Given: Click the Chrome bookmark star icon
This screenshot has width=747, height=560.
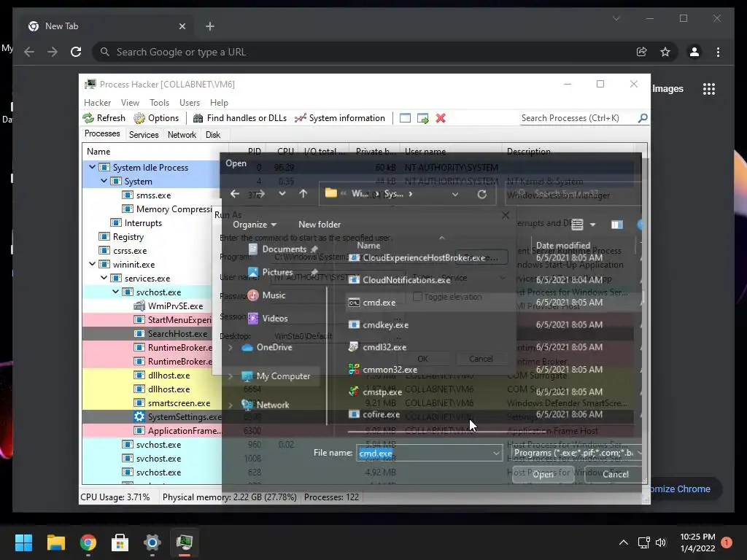Looking at the screenshot, I should coord(665,52).
